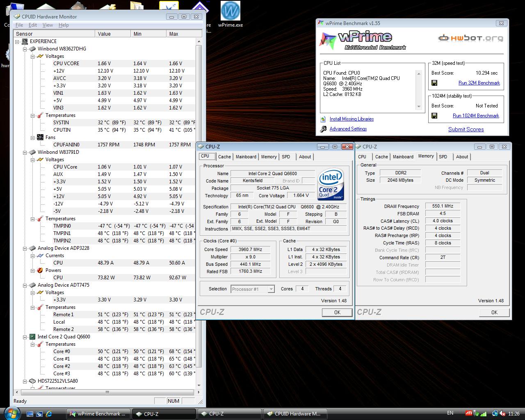Click OK in the left CPU-Z window

click(x=337, y=313)
